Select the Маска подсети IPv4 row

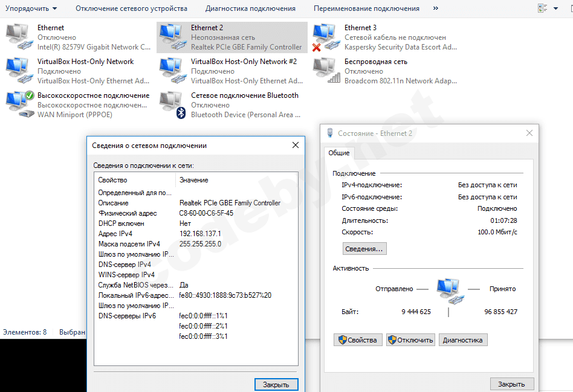[x=196, y=243]
